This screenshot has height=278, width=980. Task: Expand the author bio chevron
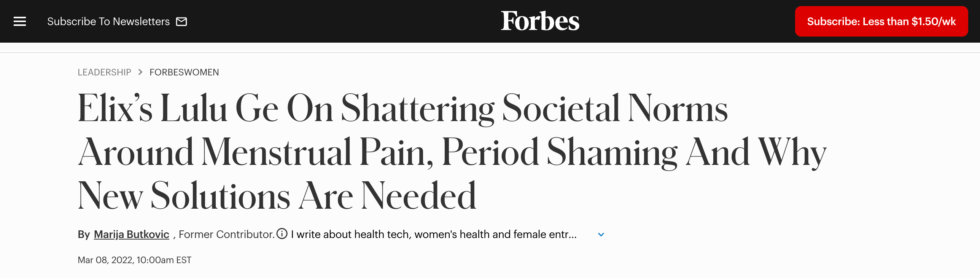pyautogui.click(x=601, y=235)
